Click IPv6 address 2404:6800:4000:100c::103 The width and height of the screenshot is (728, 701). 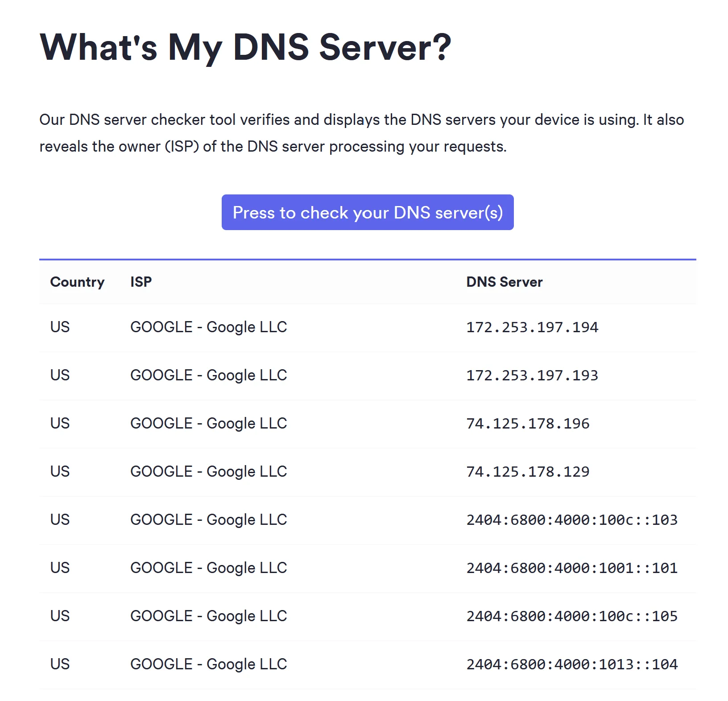coord(572,520)
